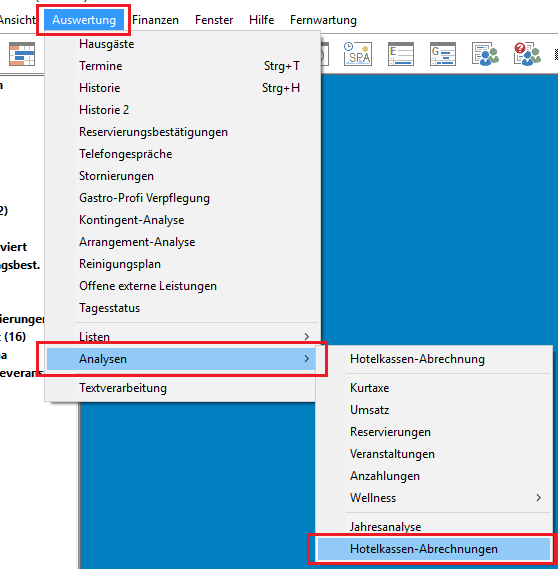Select Reservierungen analysis in submenu
Viewport: 558px width, 569px height.
point(434,432)
